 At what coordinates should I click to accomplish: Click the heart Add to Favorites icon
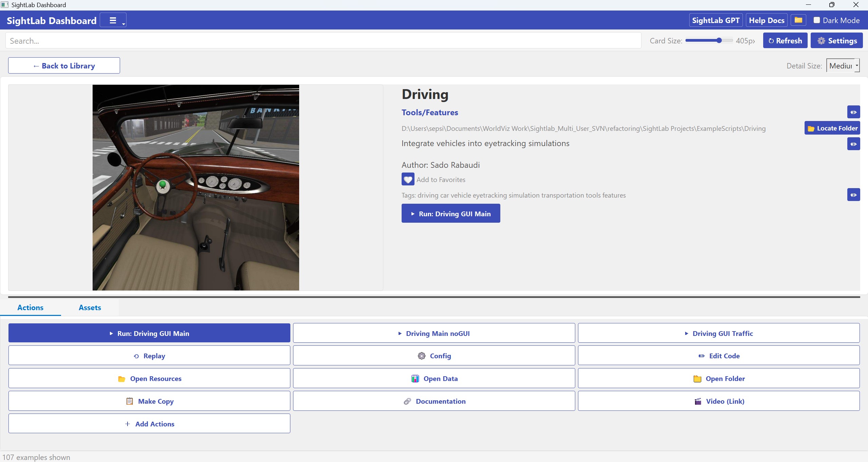point(408,179)
